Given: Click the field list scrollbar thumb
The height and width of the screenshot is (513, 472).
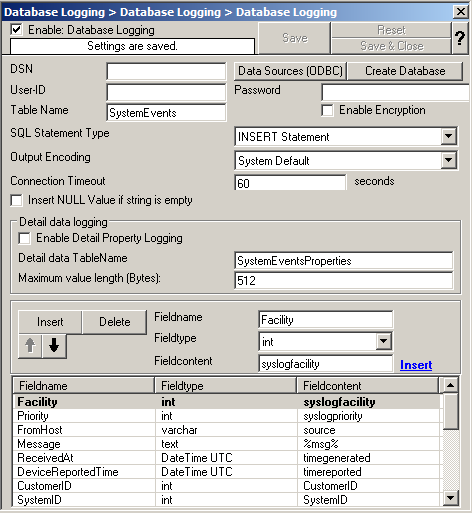Looking at the screenshot, I should coord(450,411).
